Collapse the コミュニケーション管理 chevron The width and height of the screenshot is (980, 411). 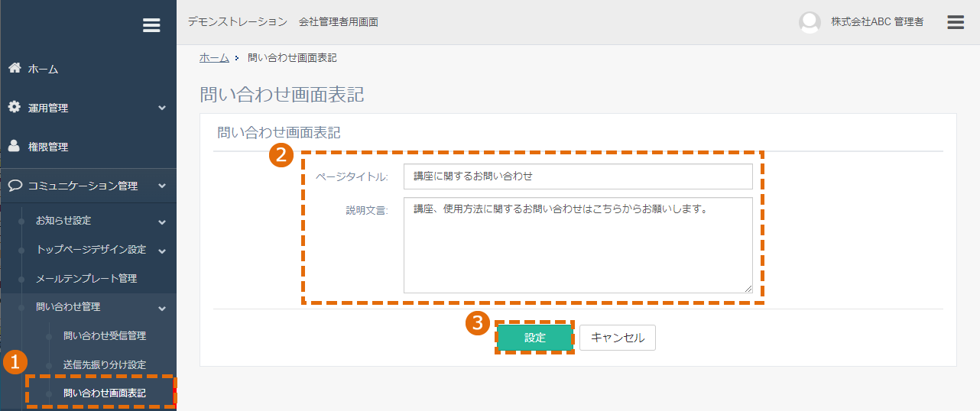pos(162,186)
